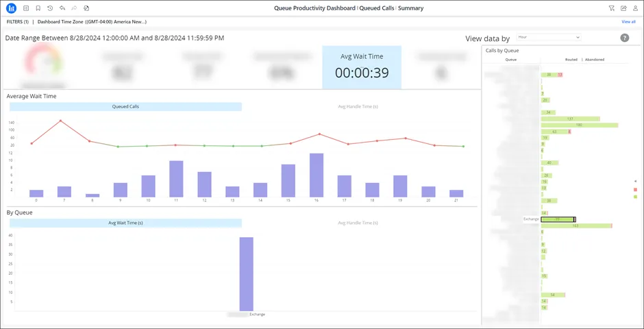Viewport: 644px width, 329px height.
Task: Click the Date Range text heading
Action: click(114, 38)
